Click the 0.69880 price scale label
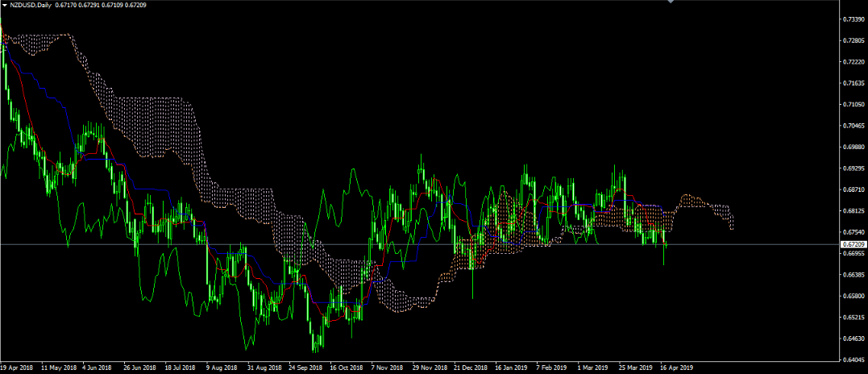868x374 pixels. [x=852, y=148]
